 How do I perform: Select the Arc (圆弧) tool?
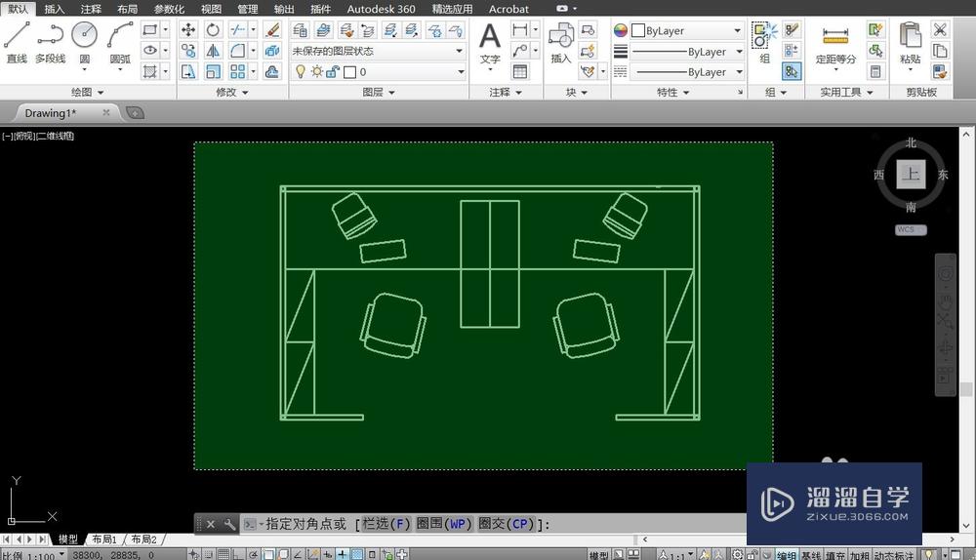coord(120,42)
